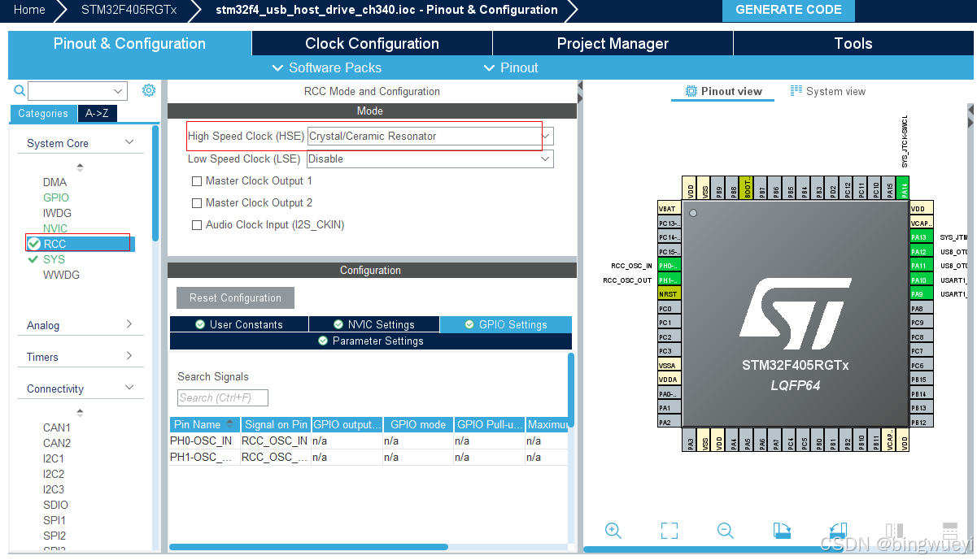Select GPIO in the System Core list
The width and height of the screenshot is (977, 560).
coord(56,198)
